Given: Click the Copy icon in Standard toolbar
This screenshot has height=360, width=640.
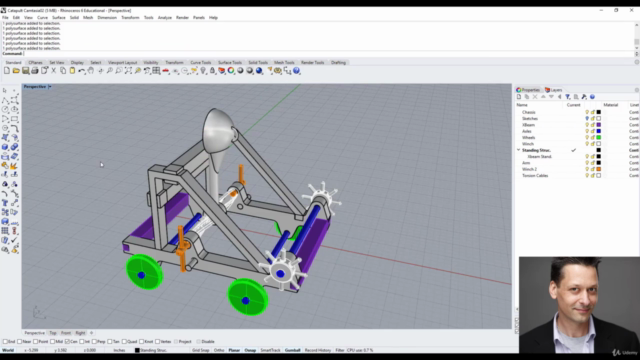Looking at the screenshot, I should pos(63,71).
